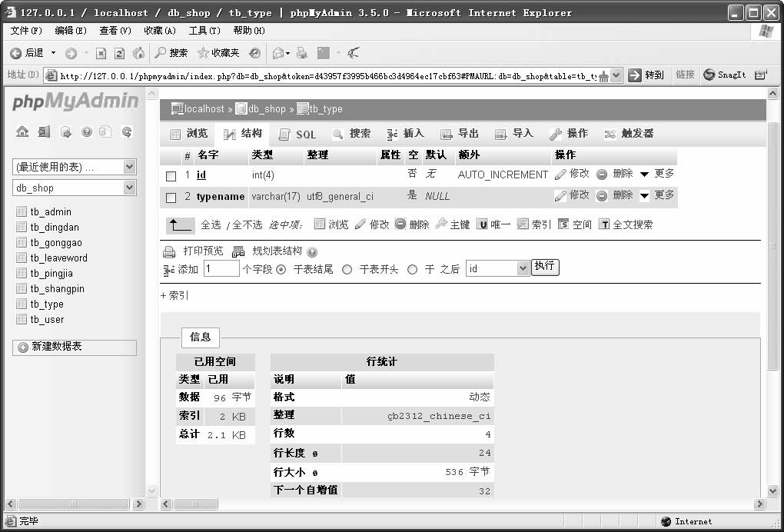Viewport: 784px width, 532px height.
Task: Open 操作 tab
Action: coord(569,134)
